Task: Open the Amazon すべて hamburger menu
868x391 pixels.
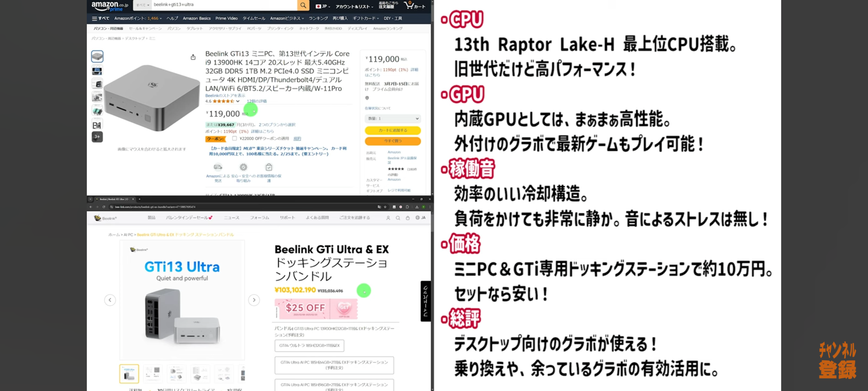Action: click(100, 18)
